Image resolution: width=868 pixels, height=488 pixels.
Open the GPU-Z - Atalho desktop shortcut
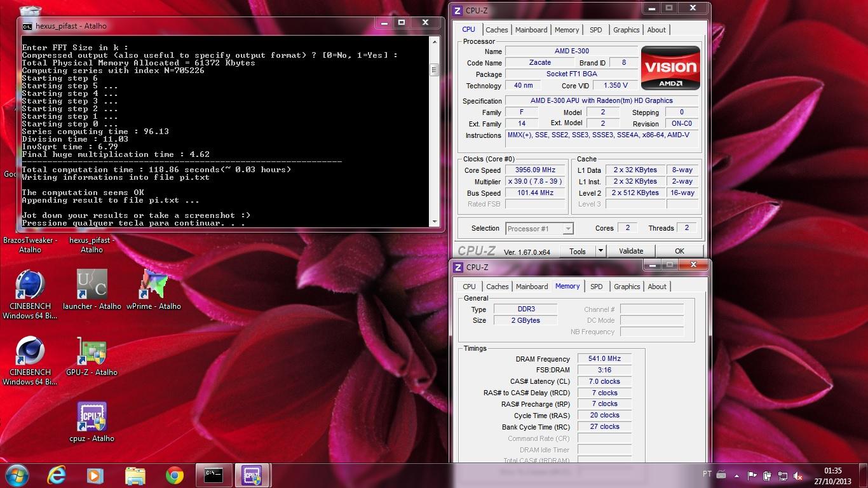(x=92, y=356)
